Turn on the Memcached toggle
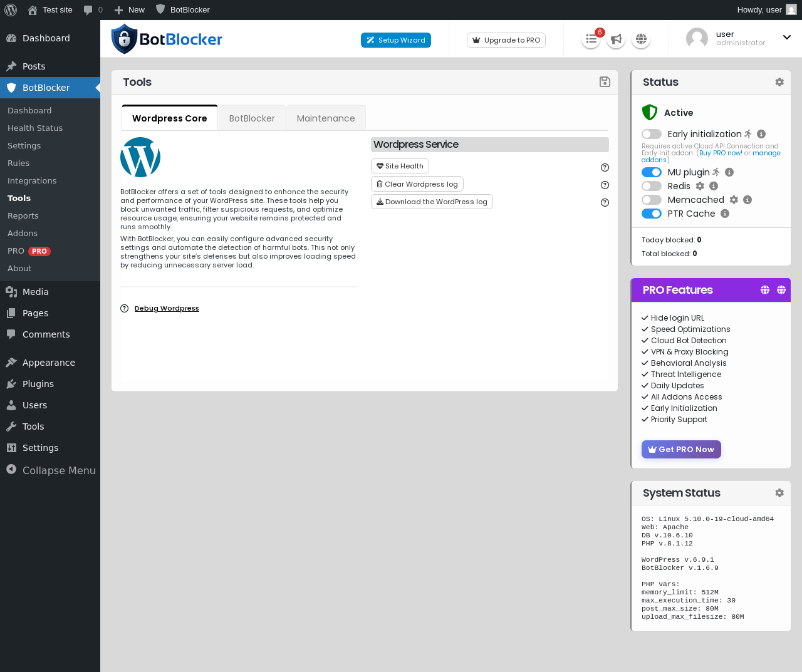 (652, 200)
